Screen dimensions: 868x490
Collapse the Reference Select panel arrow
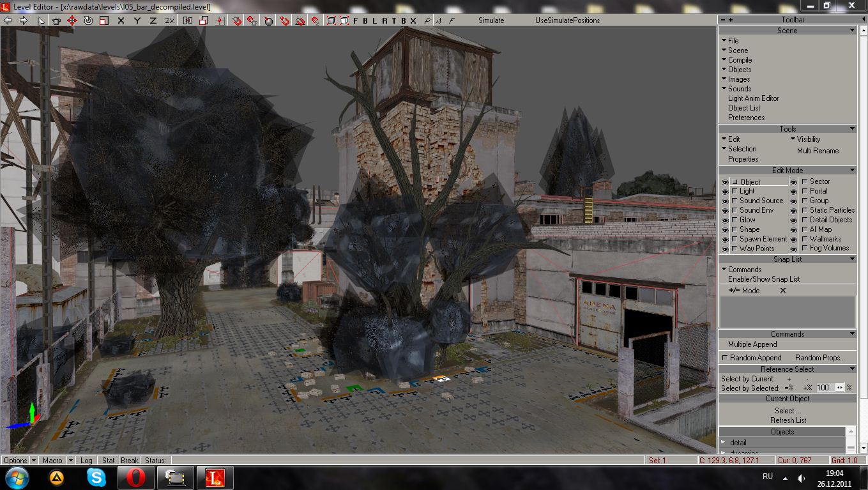click(852, 369)
